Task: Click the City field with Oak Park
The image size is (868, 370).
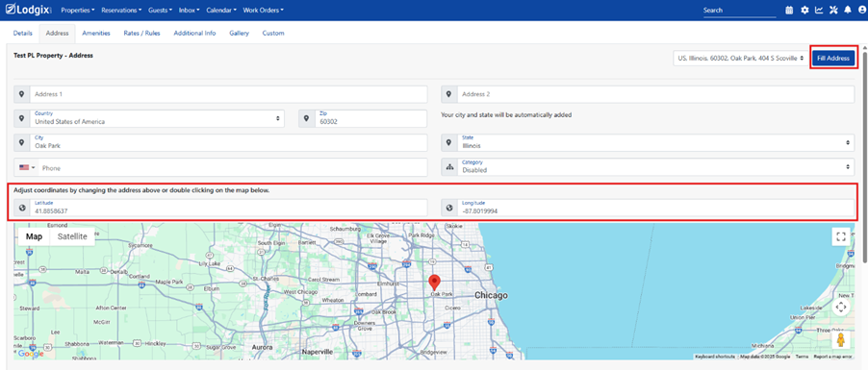Action: click(x=229, y=142)
